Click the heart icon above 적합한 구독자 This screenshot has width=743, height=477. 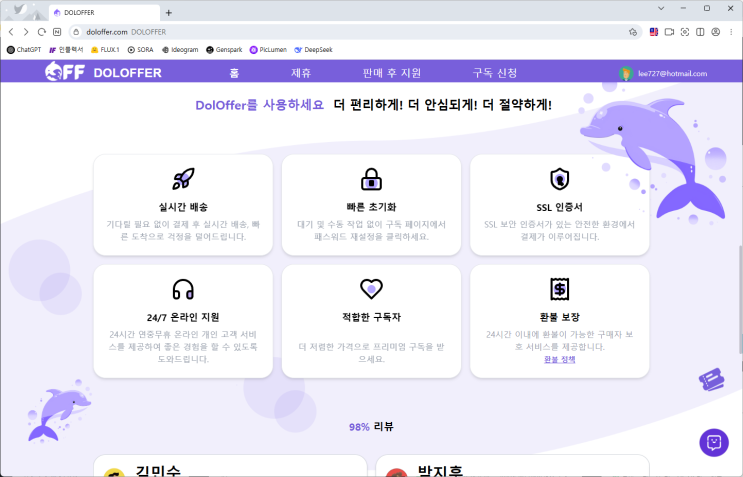(371, 288)
